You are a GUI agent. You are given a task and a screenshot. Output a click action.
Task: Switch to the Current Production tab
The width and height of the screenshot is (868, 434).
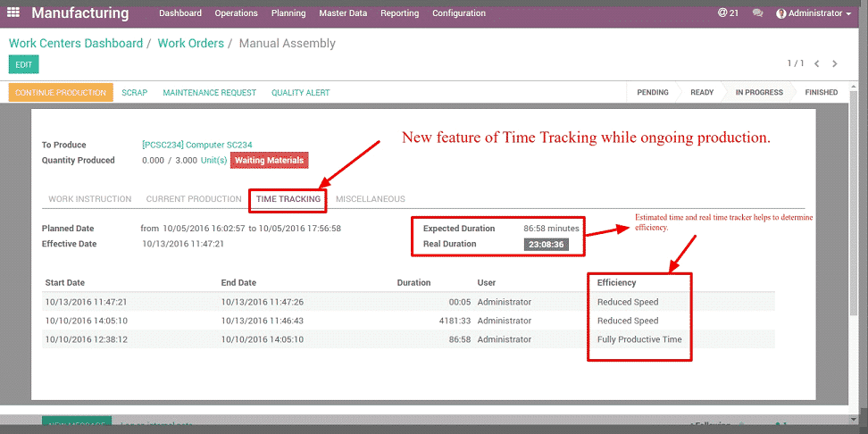[x=194, y=199]
